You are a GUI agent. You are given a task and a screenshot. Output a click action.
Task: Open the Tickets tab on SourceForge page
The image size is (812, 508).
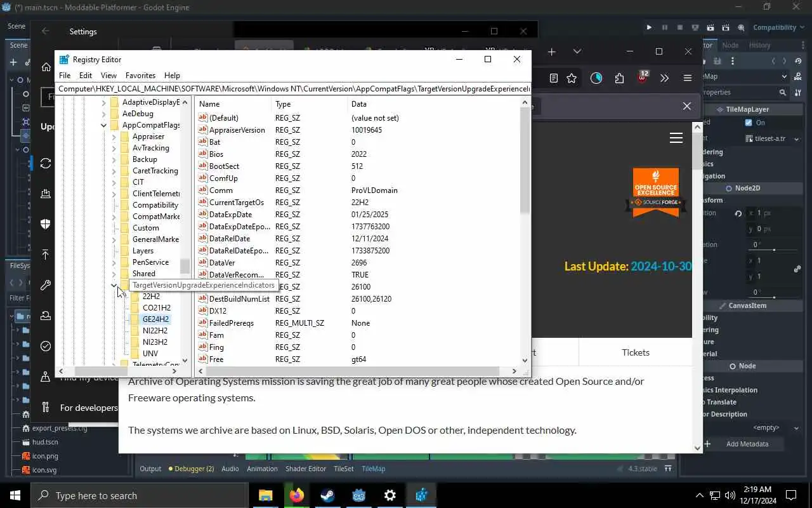[635, 352]
